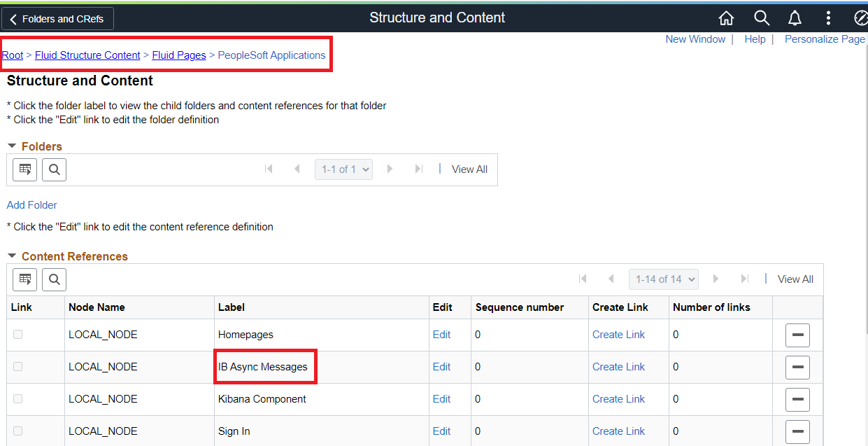Screen dimensions: 868x446
Task: Click Content References grid personalize icon
Action: coord(25,279)
